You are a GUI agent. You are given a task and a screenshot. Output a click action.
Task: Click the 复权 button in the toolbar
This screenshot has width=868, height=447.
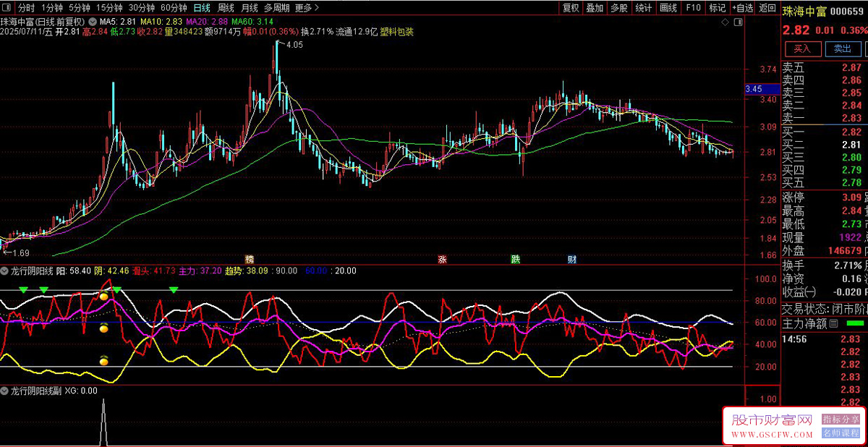click(x=571, y=8)
